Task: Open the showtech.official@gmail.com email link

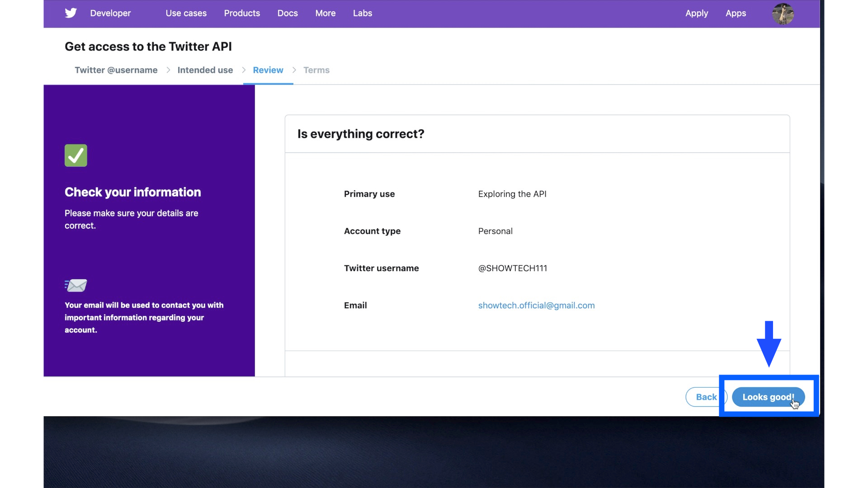Action: pyautogui.click(x=537, y=305)
